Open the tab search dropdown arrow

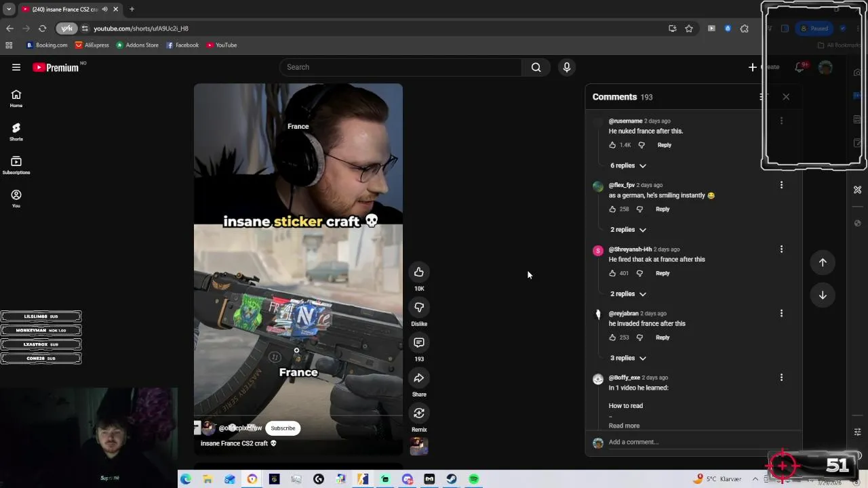9,9
